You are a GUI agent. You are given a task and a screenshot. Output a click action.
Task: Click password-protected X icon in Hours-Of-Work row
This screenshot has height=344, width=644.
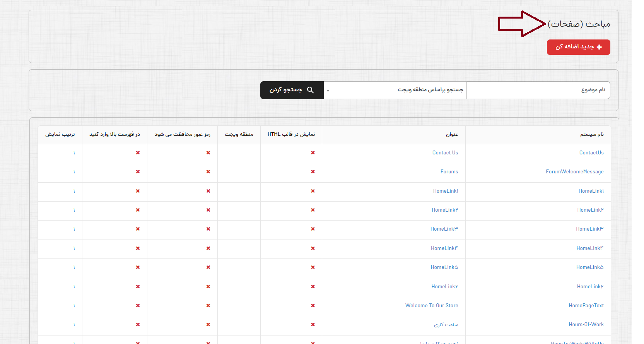208,325
